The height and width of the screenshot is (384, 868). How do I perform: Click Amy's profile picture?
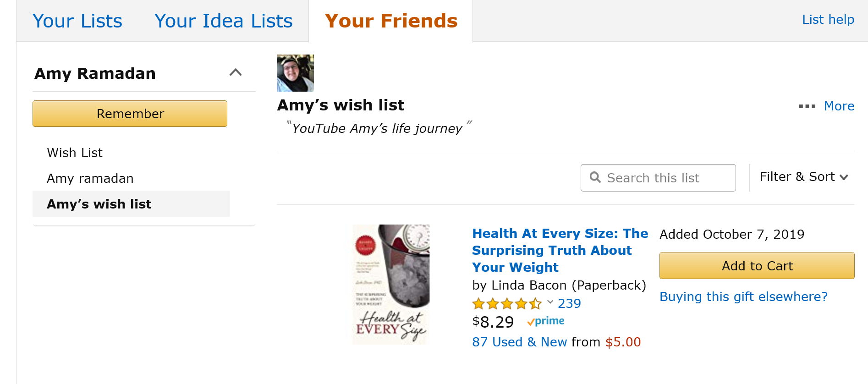tap(295, 73)
